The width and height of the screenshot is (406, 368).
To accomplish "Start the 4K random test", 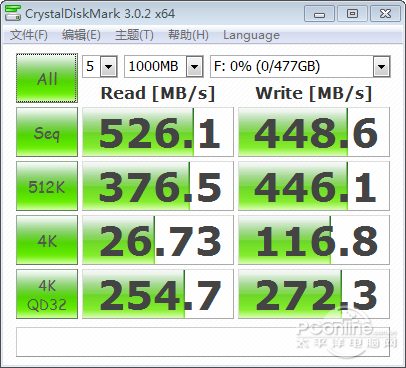I will 47,240.
